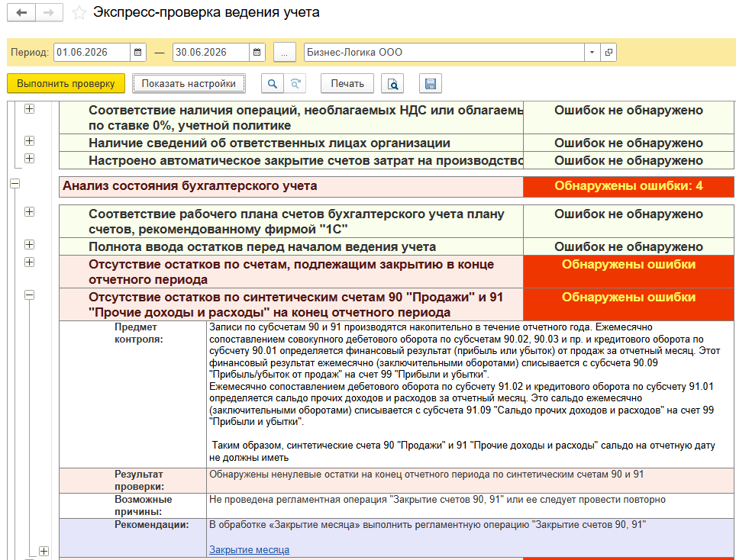736x560 pixels.
Task: Open calendar for end date 30.06.2026
Action: pos(257,52)
